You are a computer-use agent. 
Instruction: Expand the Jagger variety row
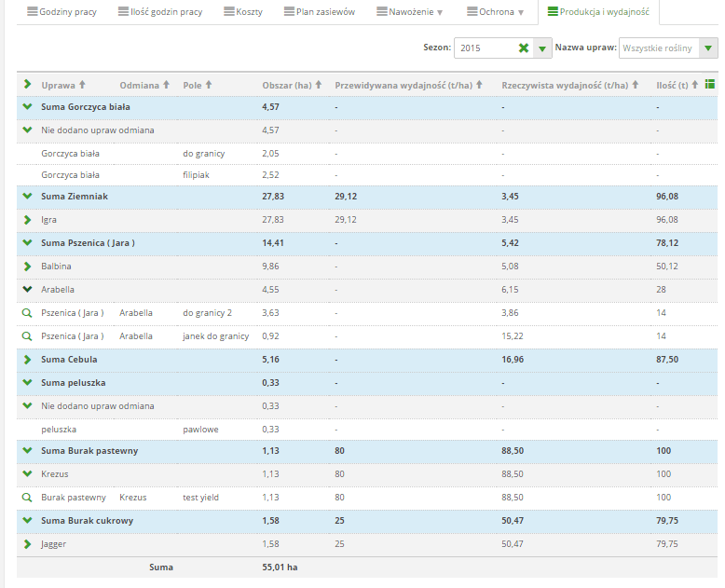tap(27, 544)
